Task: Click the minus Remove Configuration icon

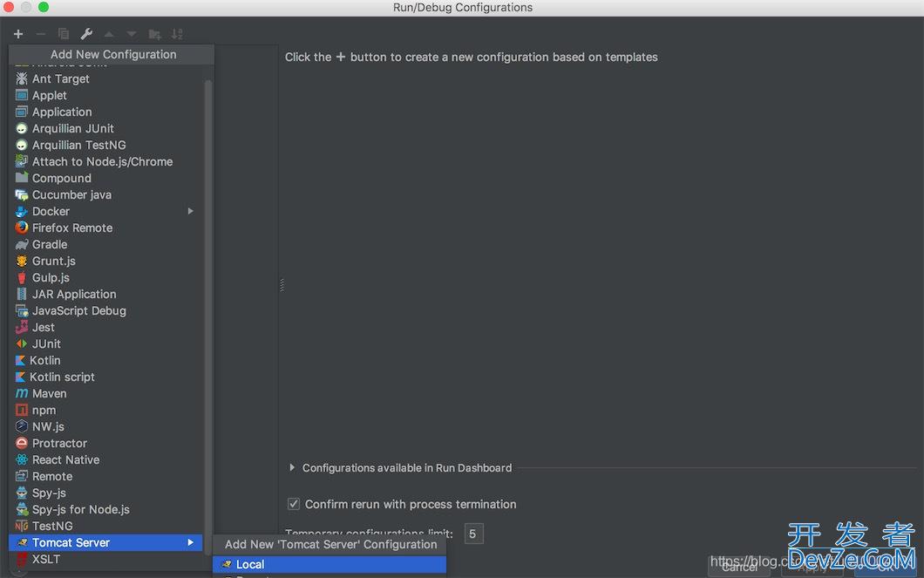Action: coord(41,34)
